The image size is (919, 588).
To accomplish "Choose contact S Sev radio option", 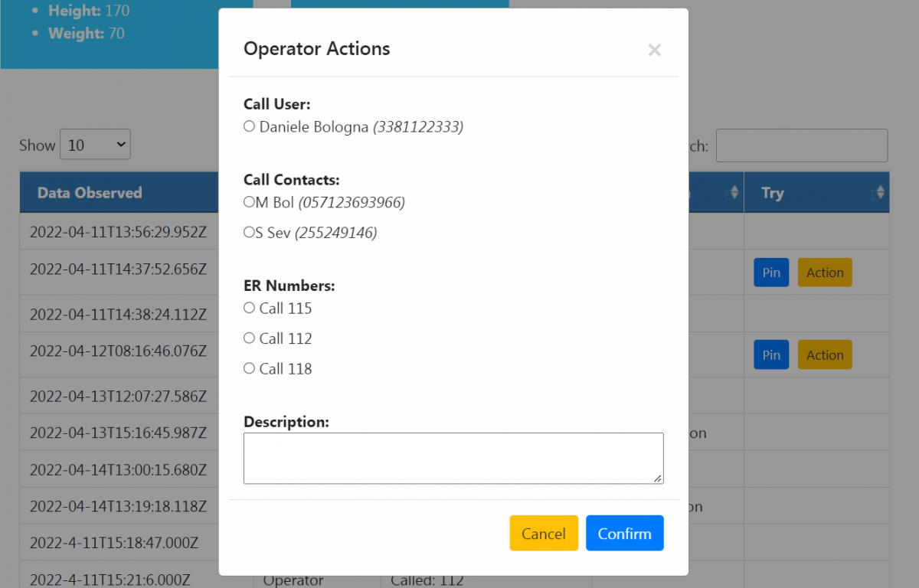I will (249, 232).
